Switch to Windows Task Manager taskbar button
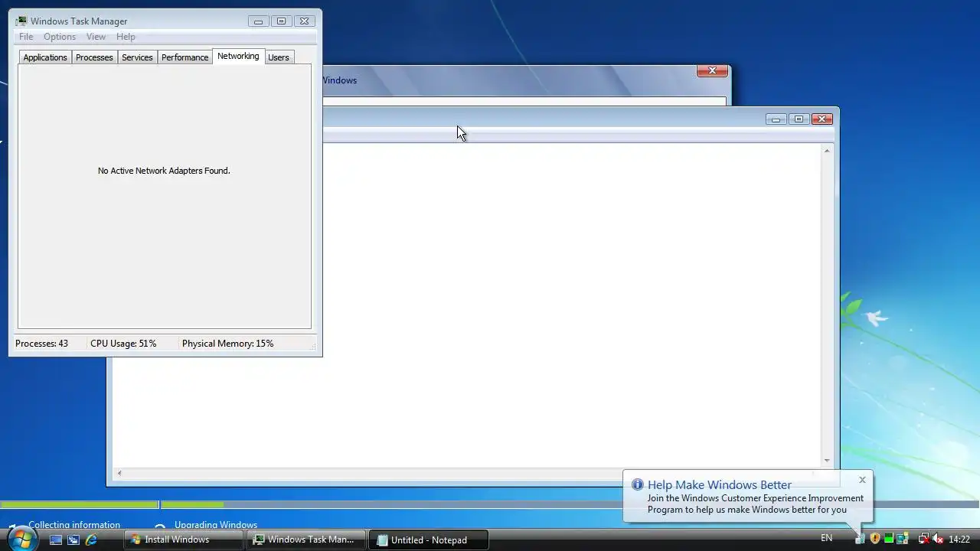This screenshot has width=980, height=551. (305, 540)
